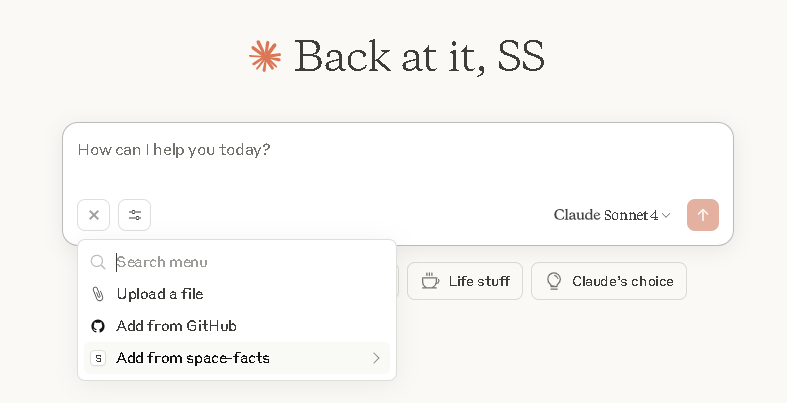Choose Add from GitHub menu entry

pyautogui.click(x=176, y=326)
